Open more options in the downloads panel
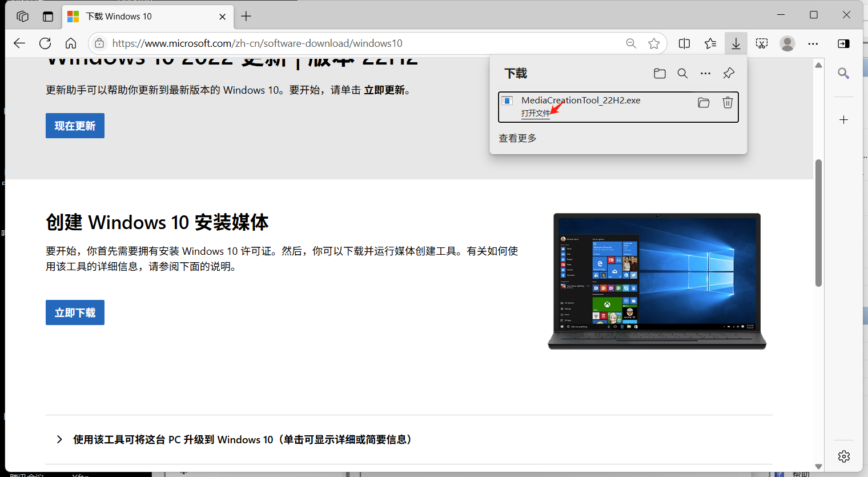Screen dimensions: 868x477 point(706,73)
